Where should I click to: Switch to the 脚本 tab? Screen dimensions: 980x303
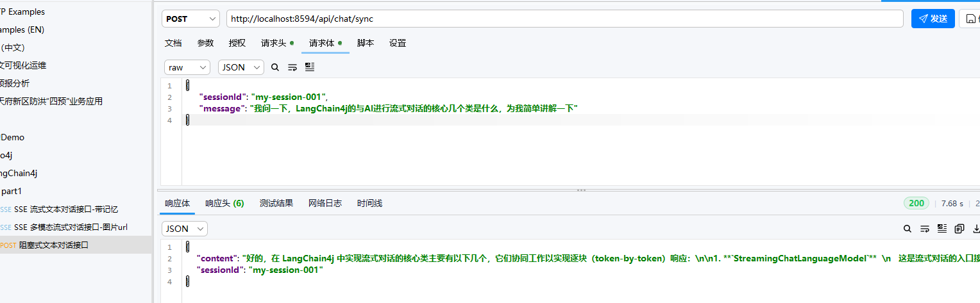[x=366, y=43]
